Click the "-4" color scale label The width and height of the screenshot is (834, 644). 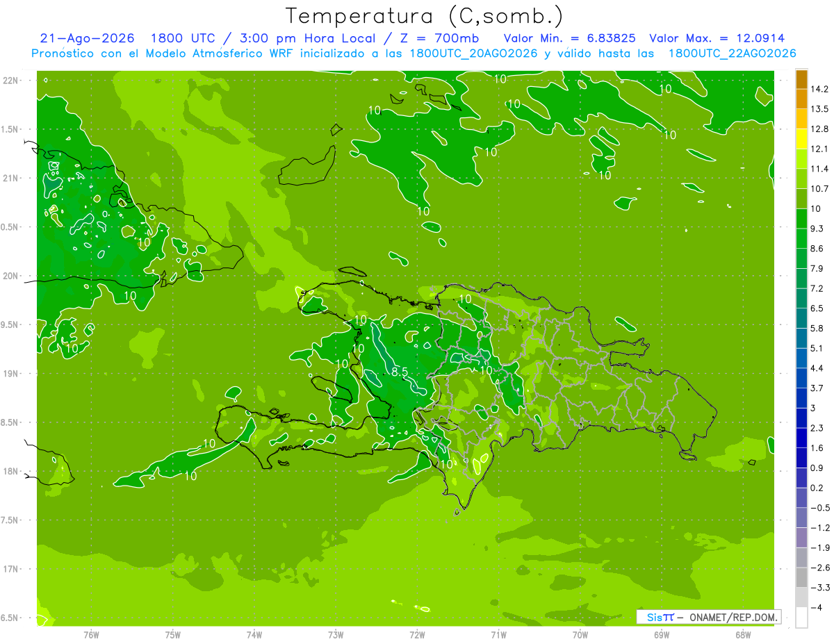(817, 607)
